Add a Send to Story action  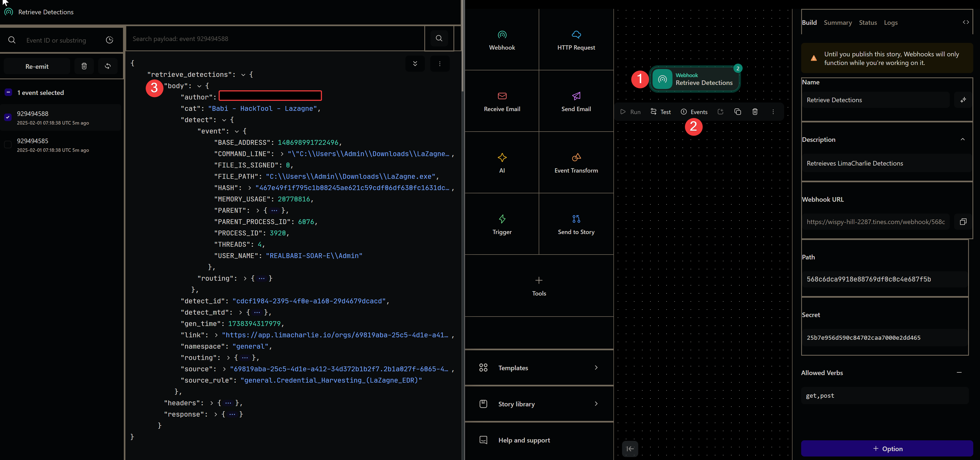(576, 224)
